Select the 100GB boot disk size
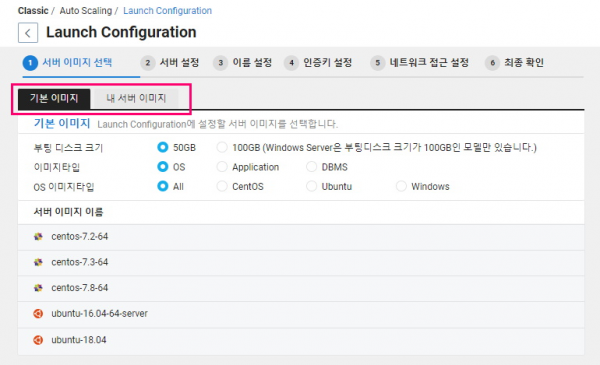 point(222,147)
